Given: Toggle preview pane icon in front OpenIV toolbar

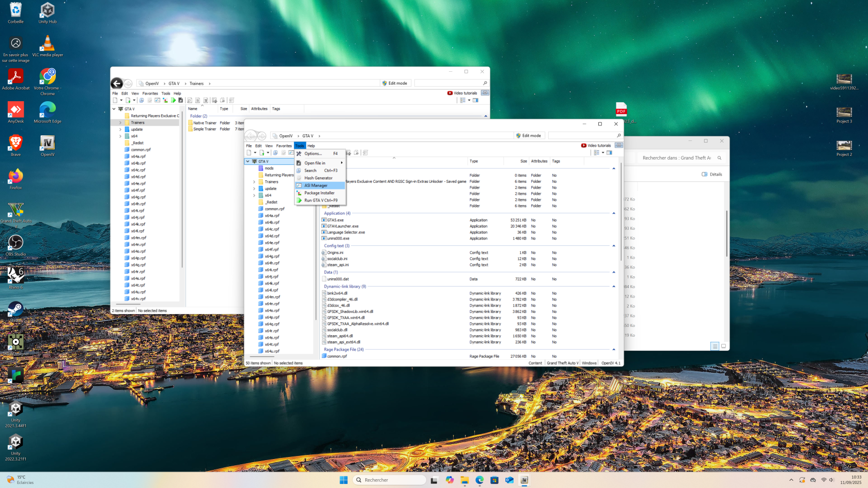Looking at the screenshot, I should (610, 153).
